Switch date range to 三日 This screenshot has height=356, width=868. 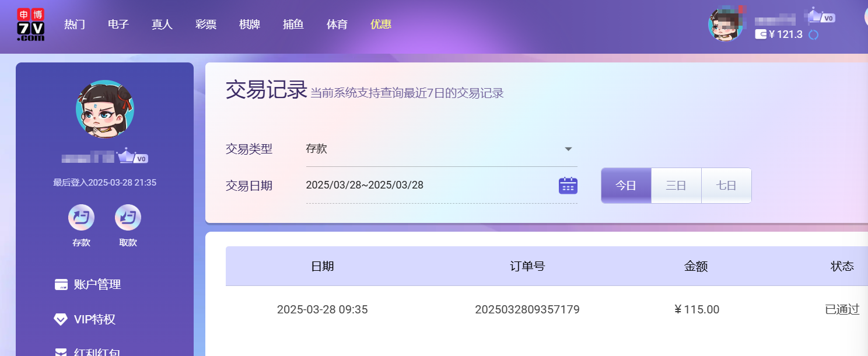coord(676,186)
